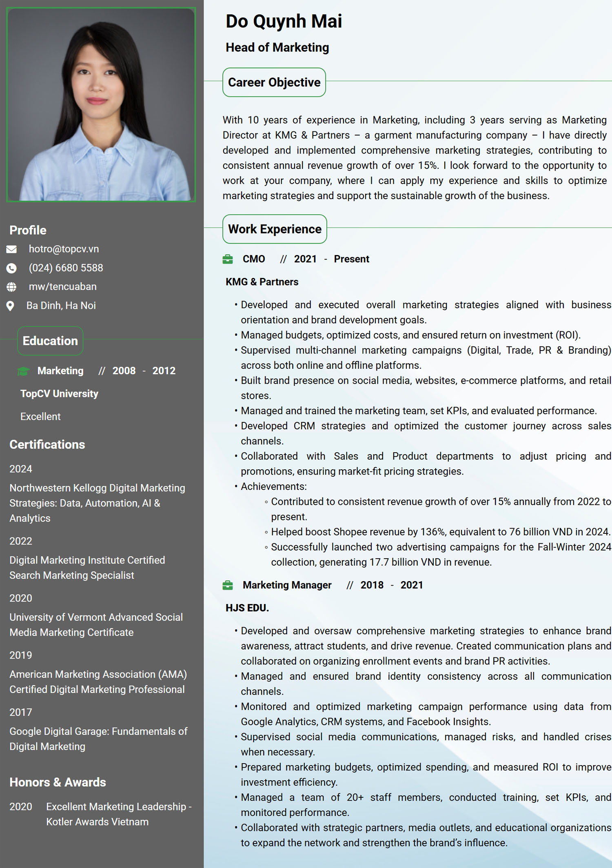
Task: Click the University of Vermont certificate entry
Action: click(96, 625)
